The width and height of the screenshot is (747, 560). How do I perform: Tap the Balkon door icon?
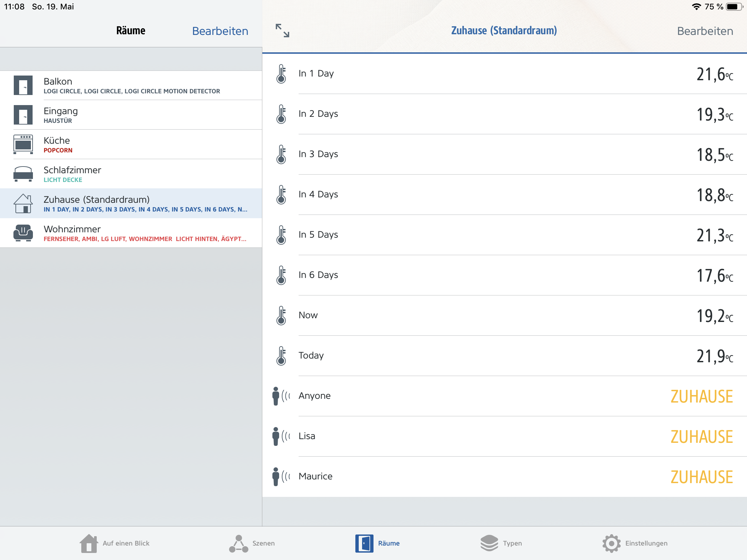pos(23,85)
